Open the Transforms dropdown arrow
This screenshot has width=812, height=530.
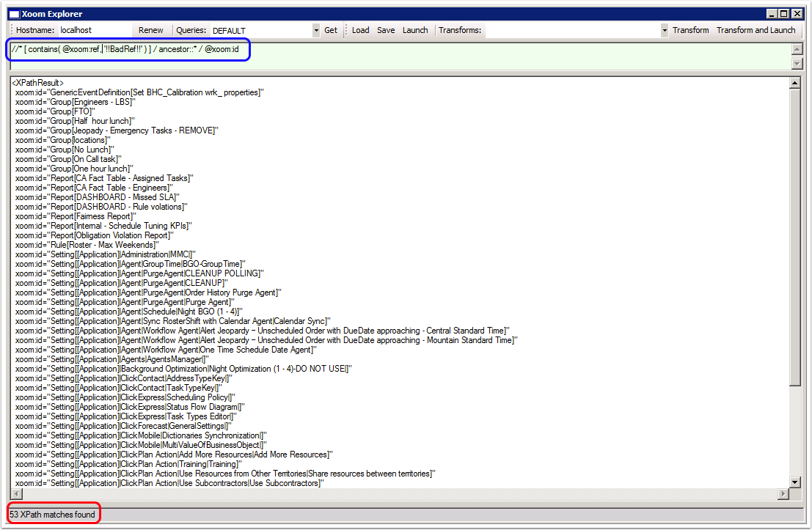(665, 31)
